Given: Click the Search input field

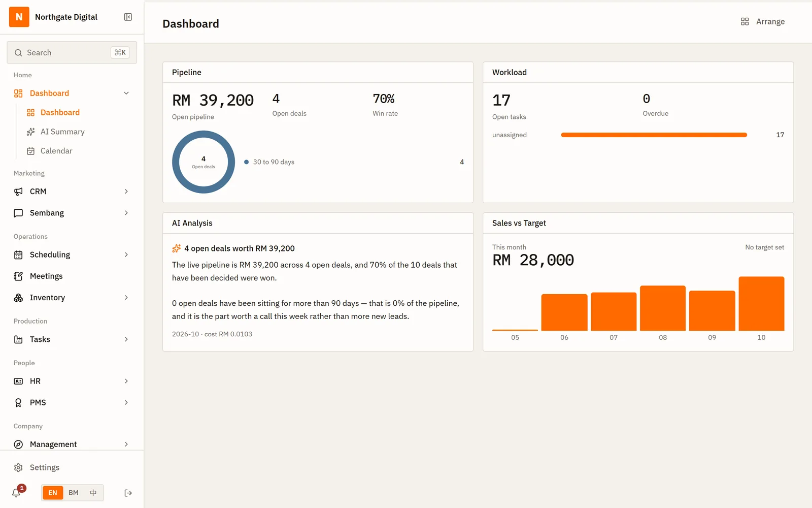Looking at the screenshot, I should click(72, 53).
